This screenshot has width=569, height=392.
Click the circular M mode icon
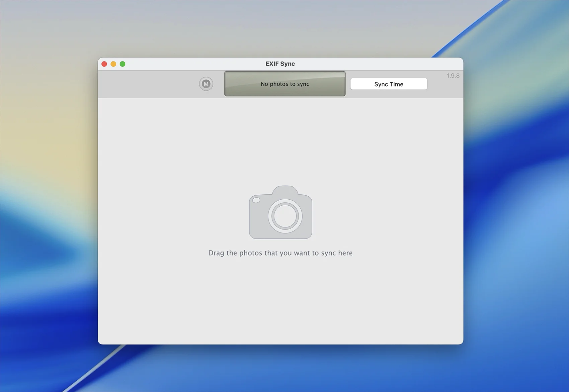click(206, 84)
